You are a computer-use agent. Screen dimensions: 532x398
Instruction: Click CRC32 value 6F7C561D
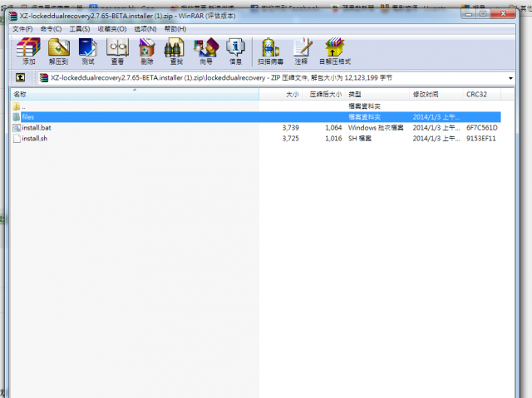[482, 128]
